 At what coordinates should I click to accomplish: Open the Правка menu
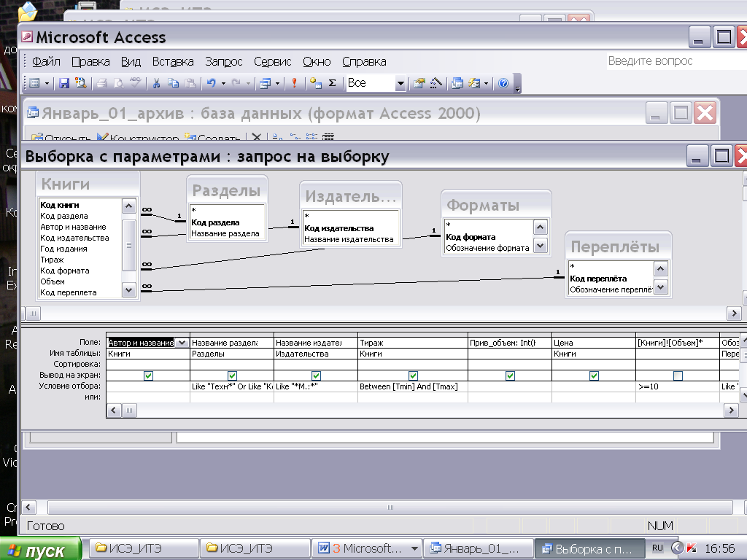coord(90,61)
